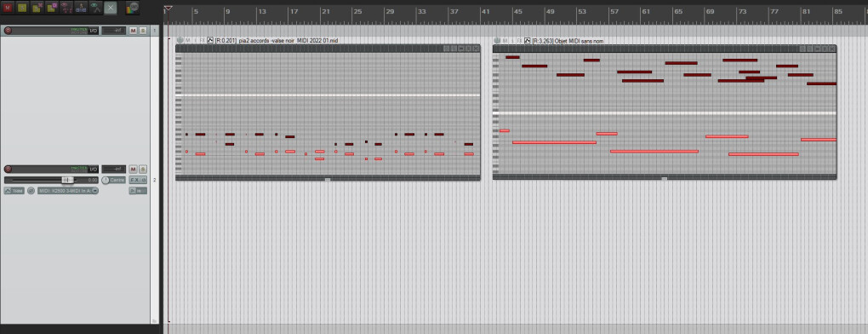Open the Trim automation mode menu
Viewport: 868px width, 334px height.
pyautogui.click(x=14, y=191)
